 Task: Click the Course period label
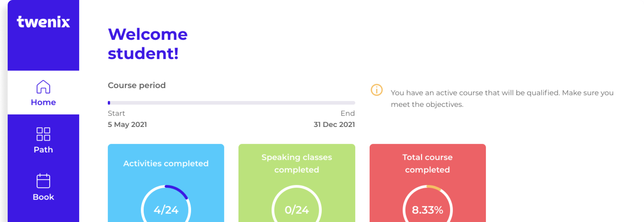point(137,85)
